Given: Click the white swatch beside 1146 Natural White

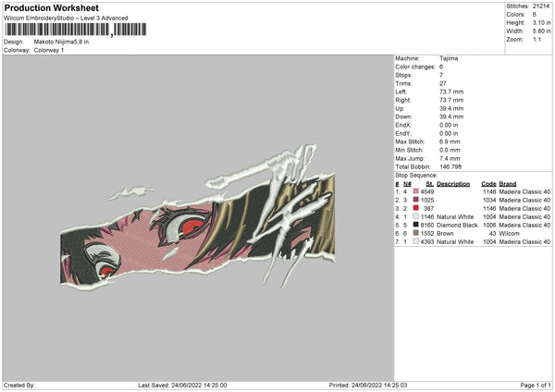Looking at the screenshot, I should 416,216.
